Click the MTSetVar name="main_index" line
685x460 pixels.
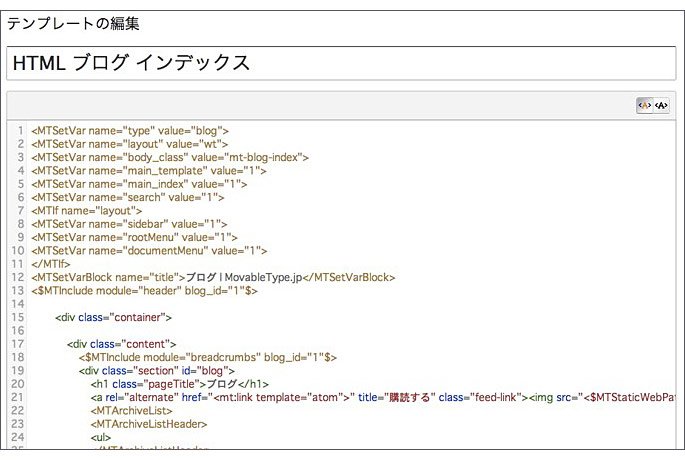coord(139,184)
